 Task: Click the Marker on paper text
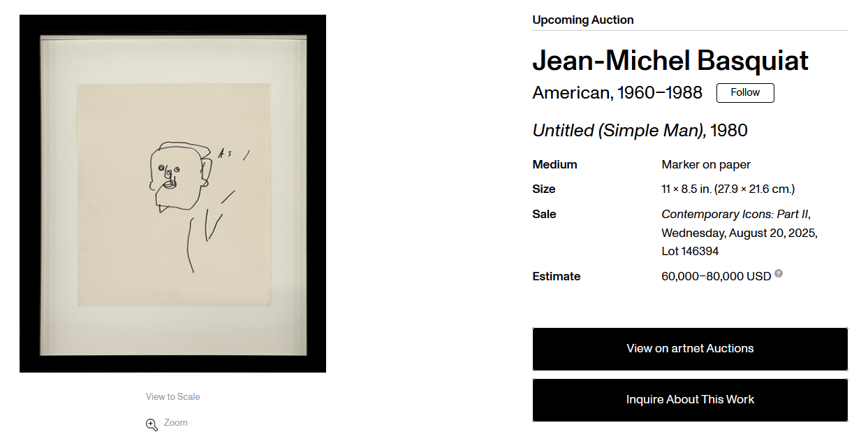(706, 165)
